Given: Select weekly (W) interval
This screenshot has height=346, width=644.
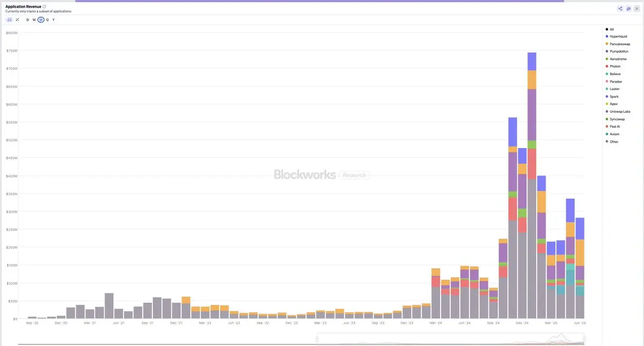Looking at the screenshot, I should 34,20.
